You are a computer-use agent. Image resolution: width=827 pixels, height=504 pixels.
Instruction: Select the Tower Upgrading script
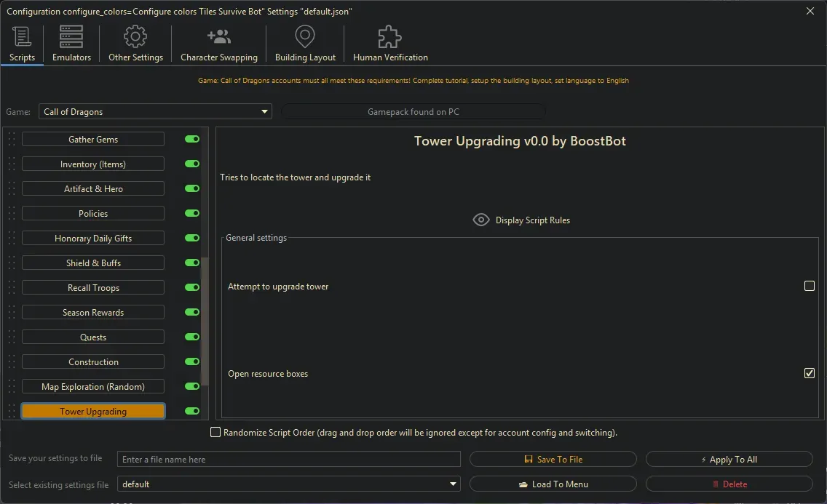[93, 411]
